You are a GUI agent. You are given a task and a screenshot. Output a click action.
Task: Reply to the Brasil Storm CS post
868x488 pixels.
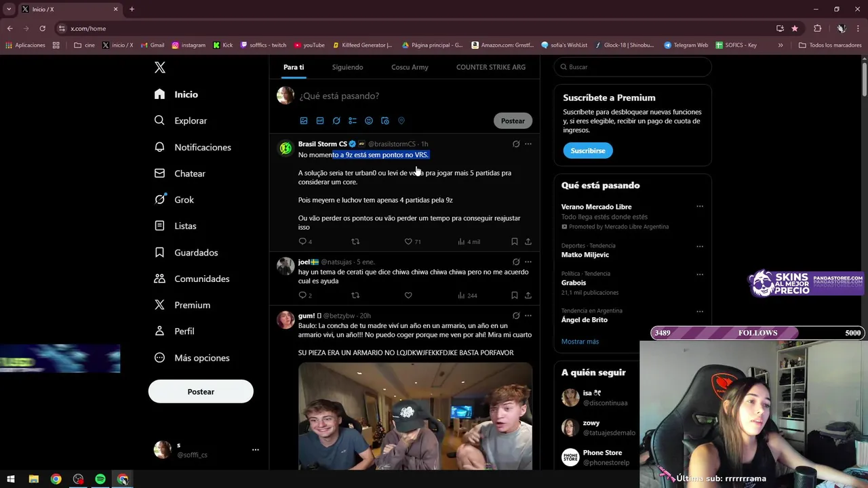pos(302,241)
